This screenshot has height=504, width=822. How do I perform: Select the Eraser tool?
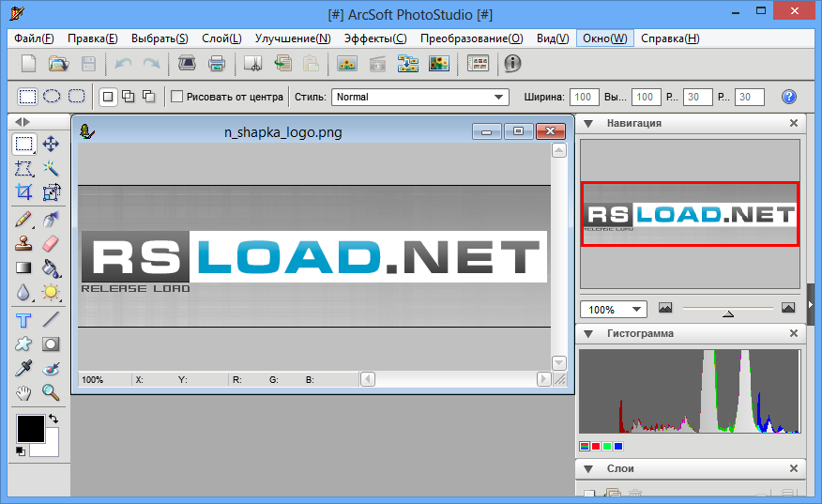coord(51,243)
